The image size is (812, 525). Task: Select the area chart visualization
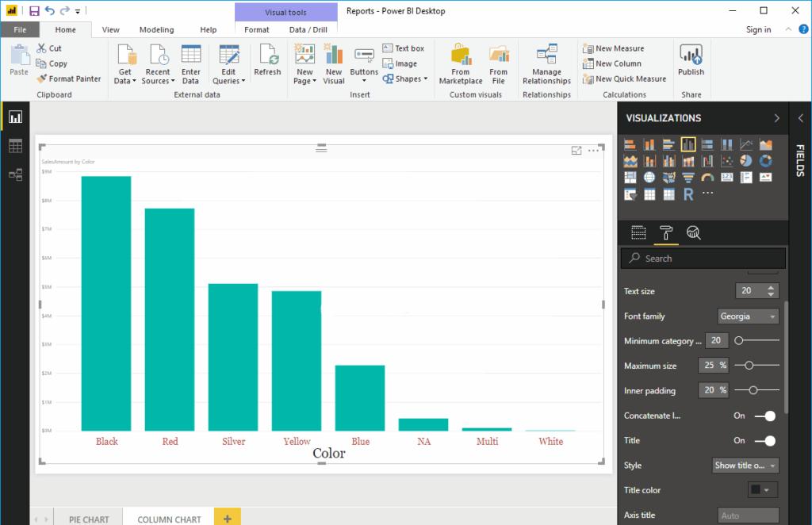[766, 144]
